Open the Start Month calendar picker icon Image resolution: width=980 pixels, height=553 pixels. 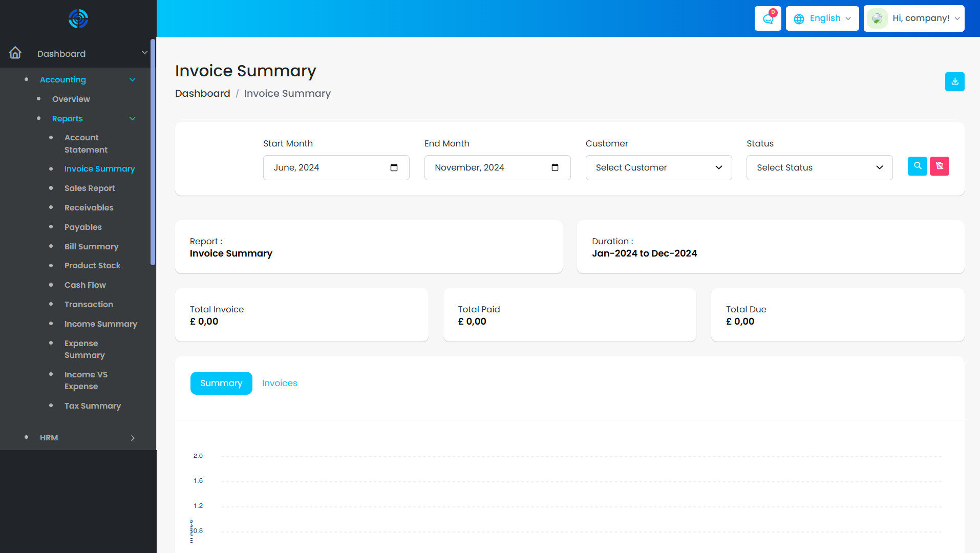[x=394, y=168]
